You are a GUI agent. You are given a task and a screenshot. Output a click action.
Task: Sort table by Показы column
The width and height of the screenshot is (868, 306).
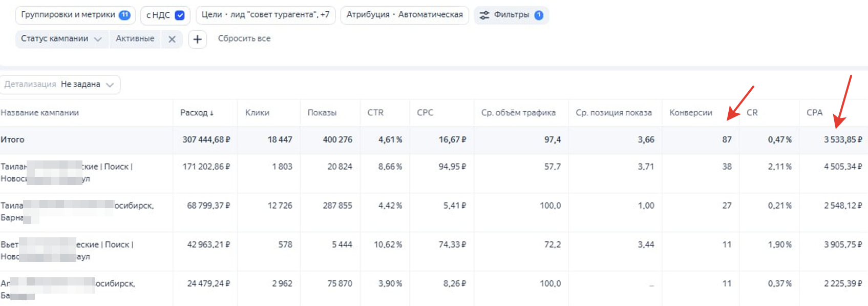[322, 113]
